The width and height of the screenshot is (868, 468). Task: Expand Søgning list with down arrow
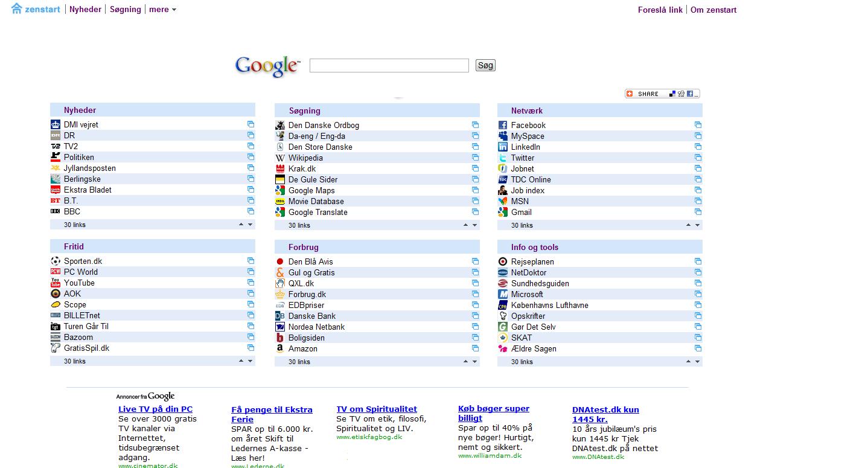[x=475, y=225]
